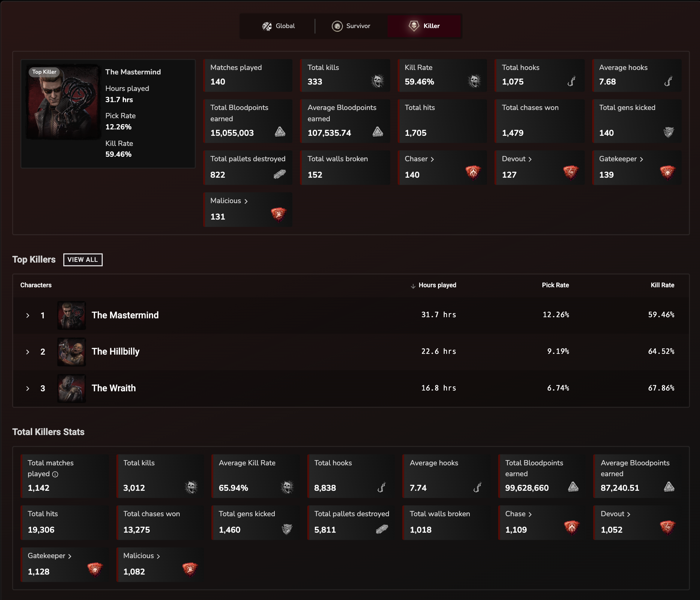The height and width of the screenshot is (600, 700).
Task: Select the Killer stats tab
Action: tap(424, 26)
